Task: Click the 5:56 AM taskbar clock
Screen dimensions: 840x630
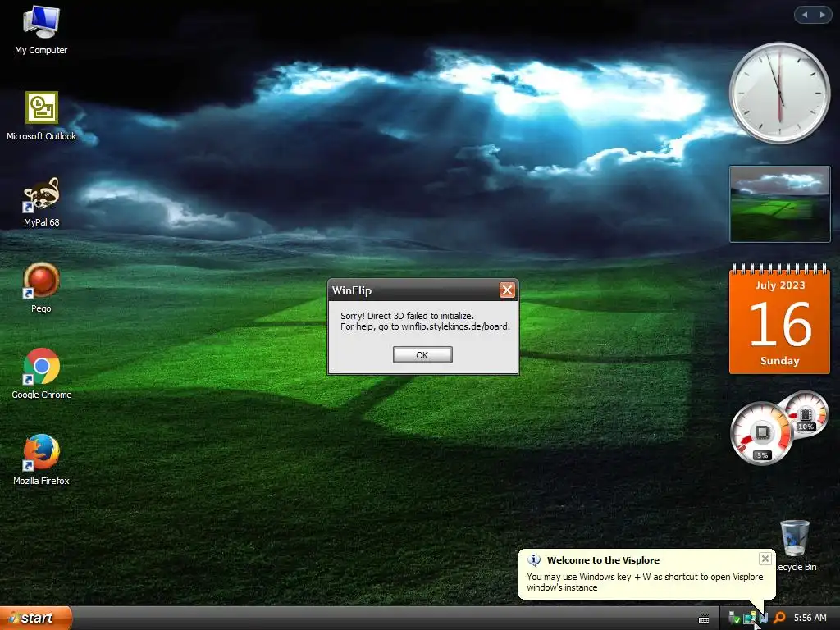Action: click(810, 618)
